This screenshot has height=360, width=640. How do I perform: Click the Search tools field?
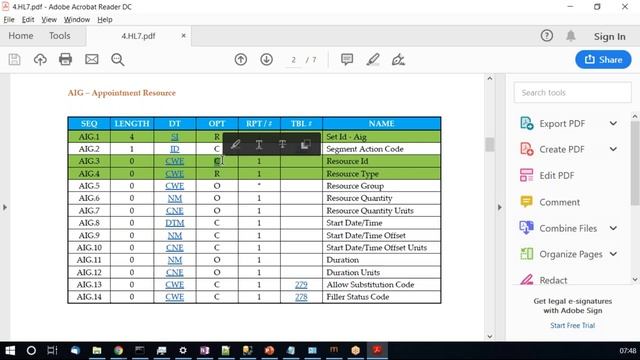coord(572,93)
